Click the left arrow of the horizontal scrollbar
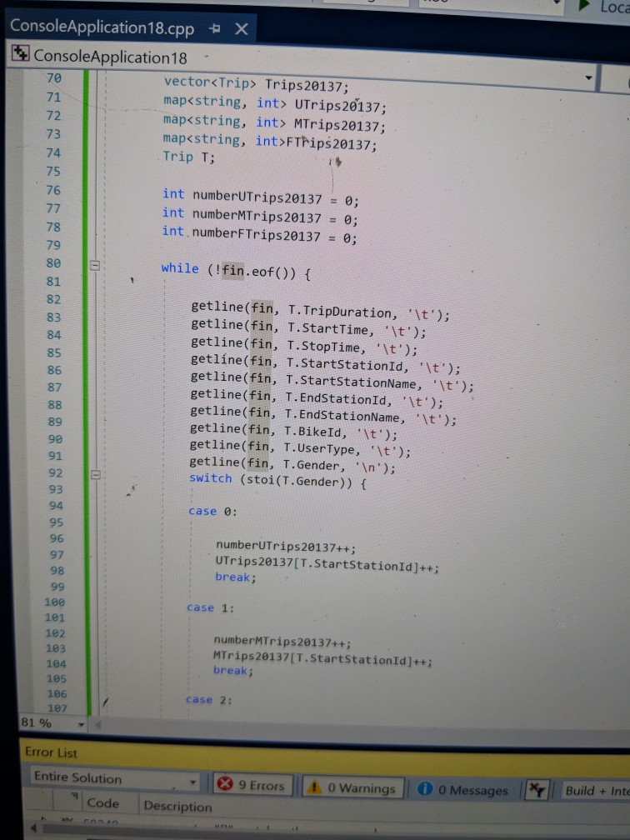Screen dimensions: 630x840 (x=33, y=828)
